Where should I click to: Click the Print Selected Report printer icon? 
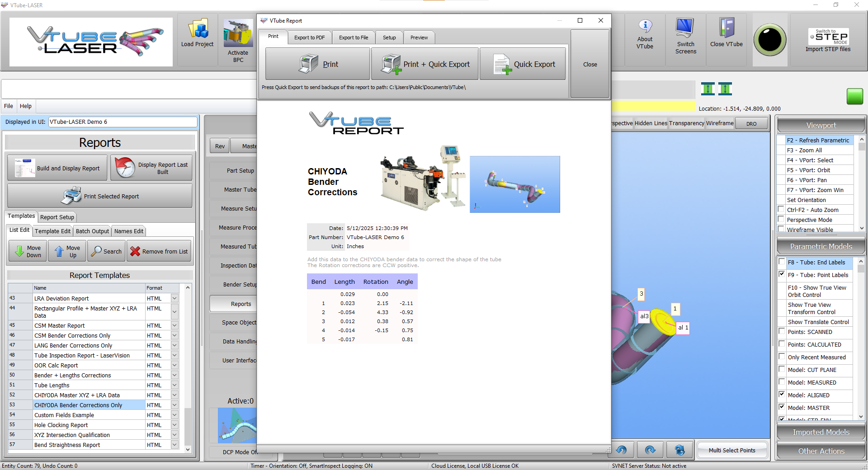pos(71,196)
